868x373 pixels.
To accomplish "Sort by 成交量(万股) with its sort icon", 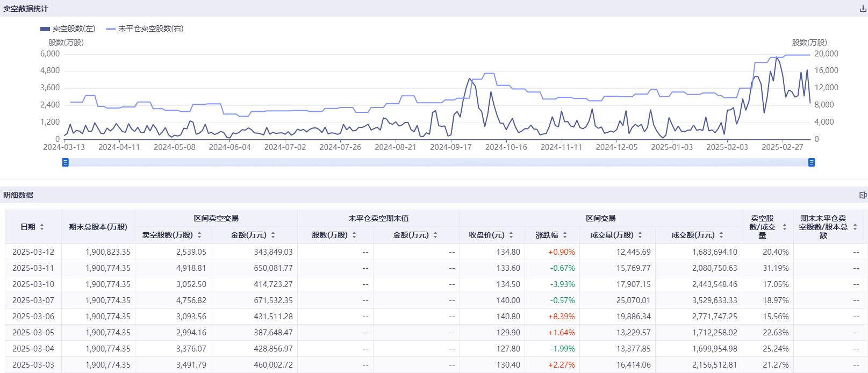I will [x=640, y=235].
